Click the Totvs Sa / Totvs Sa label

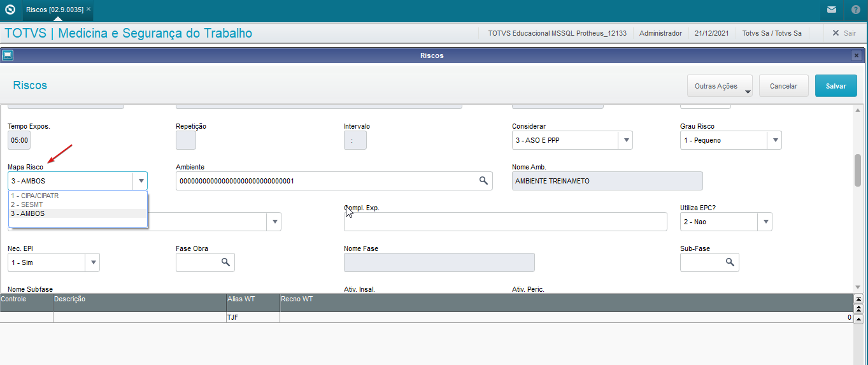[772, 33]
